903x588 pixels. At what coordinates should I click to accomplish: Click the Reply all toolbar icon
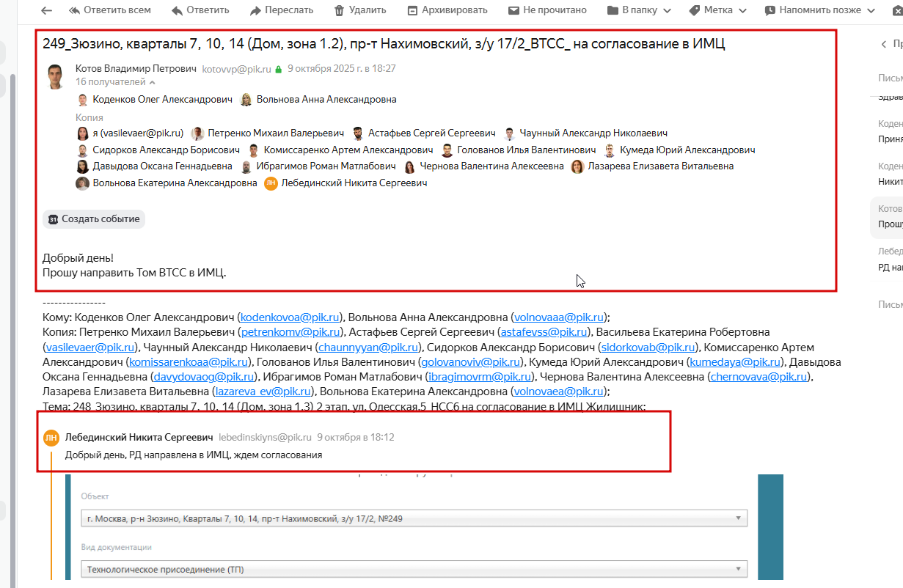(75, 10)
